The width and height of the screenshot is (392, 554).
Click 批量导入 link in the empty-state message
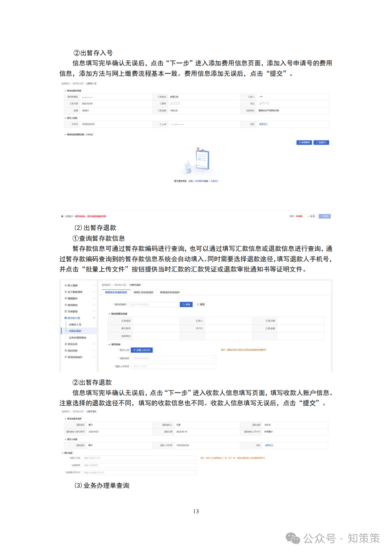[215, 181]
